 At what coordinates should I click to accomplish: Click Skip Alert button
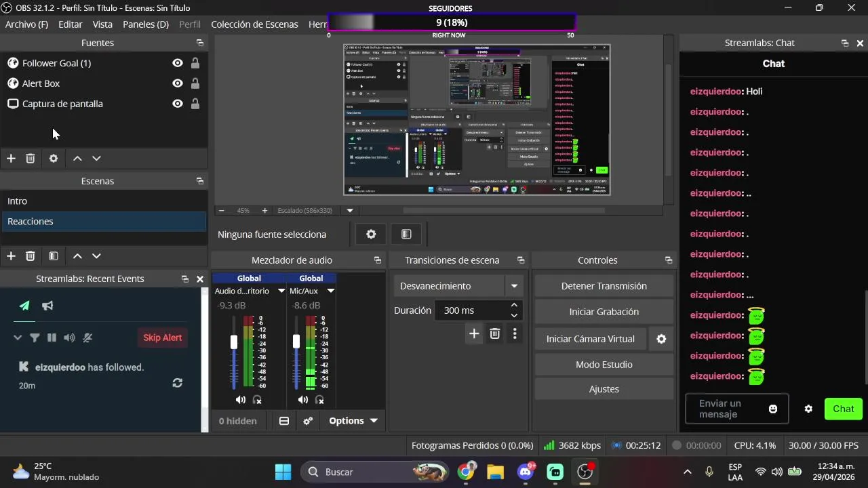(x=162, y=338)
